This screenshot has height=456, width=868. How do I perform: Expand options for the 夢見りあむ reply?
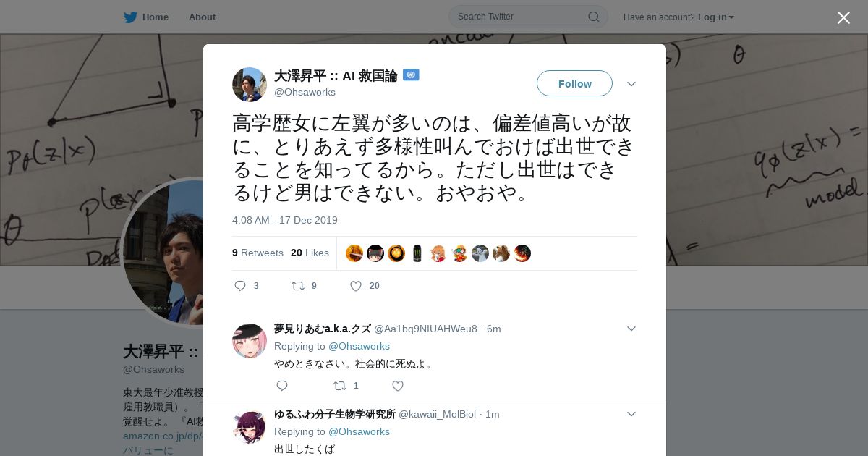[x=631, y=329]
